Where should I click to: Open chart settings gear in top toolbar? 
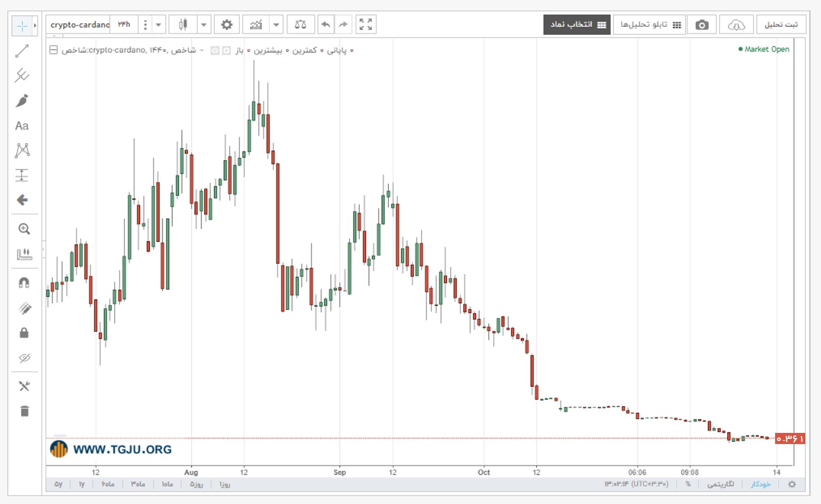pos(226,25)
